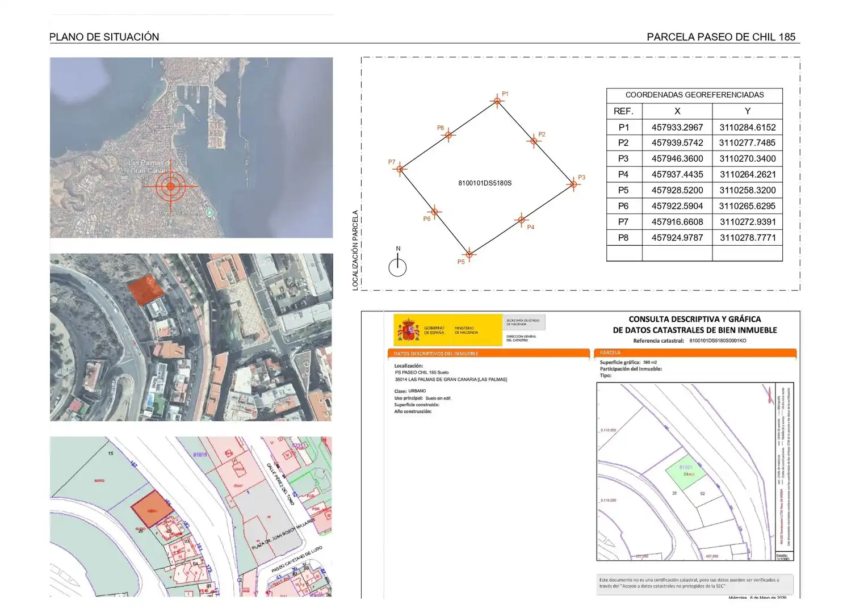Screen dimensions: 868x613
Task: Select the P3 vertex marker on the parcel
Action: pyautogui.click(x=574, y=184)
